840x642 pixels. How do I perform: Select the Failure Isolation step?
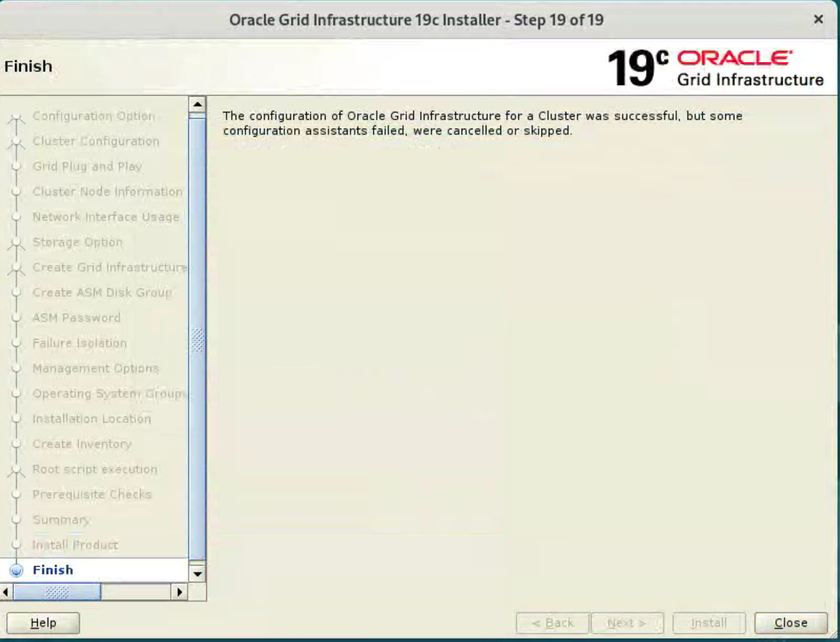pos(80,343)
